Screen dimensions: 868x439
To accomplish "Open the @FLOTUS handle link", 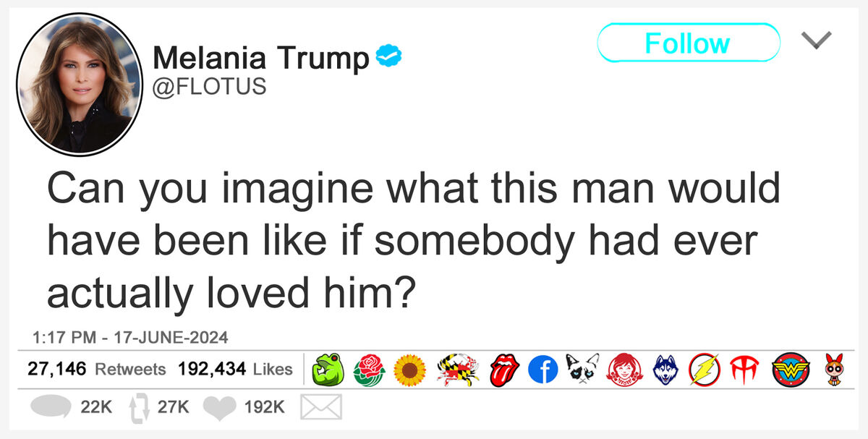I will 210,87.
